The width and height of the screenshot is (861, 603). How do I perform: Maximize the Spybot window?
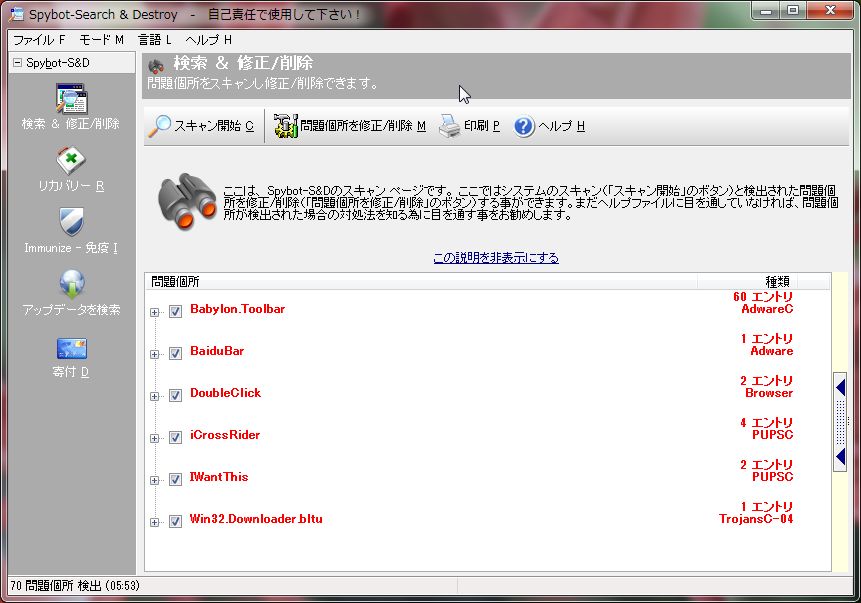coord(793,10)
